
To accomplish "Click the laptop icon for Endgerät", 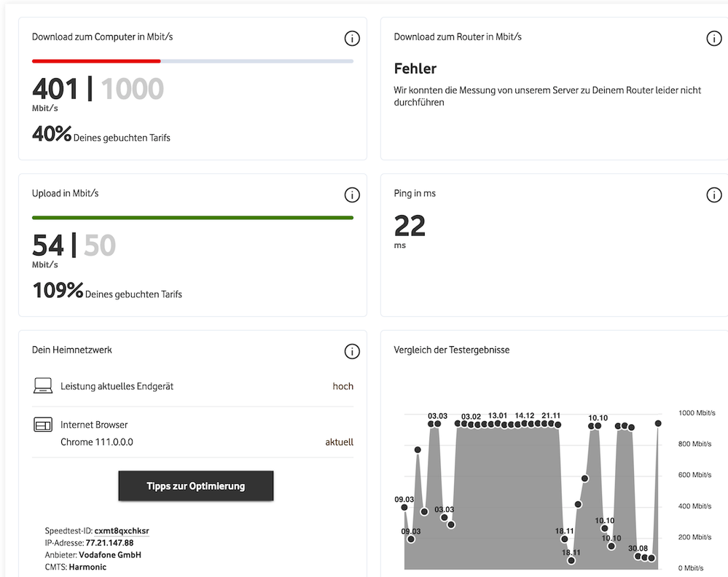I will click(x=43, y=386).
